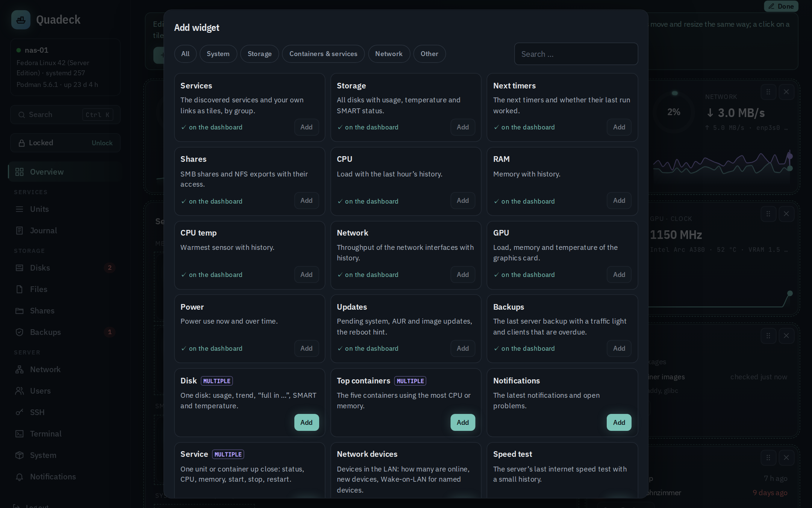Open the Journal icon in sidebar
The width and height of the screenshot is (812, 508).
[20, 231]
